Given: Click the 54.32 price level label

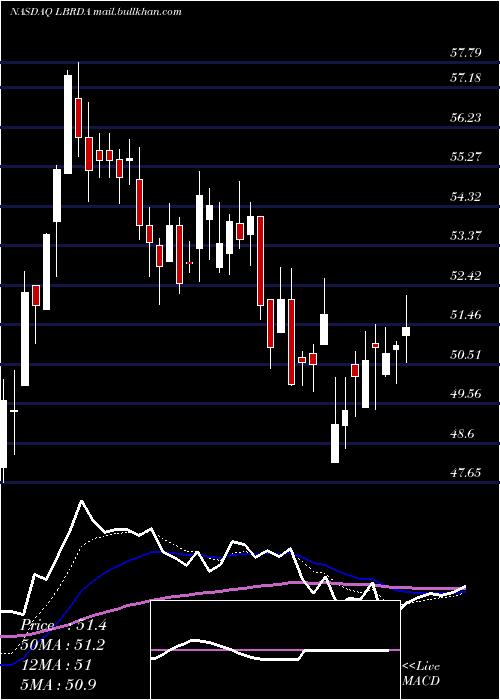Looking at the screenshot, I should pyautogui.click(x=466, y=196).
